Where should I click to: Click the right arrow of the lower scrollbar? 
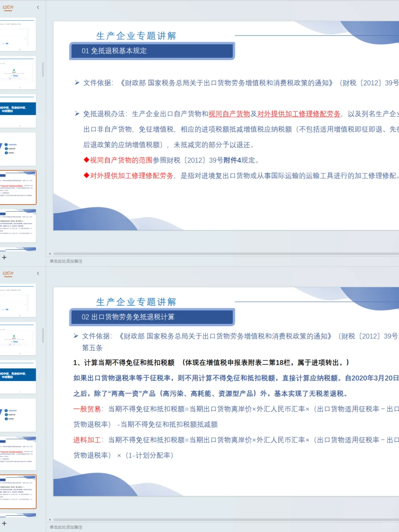coord(396,520)
